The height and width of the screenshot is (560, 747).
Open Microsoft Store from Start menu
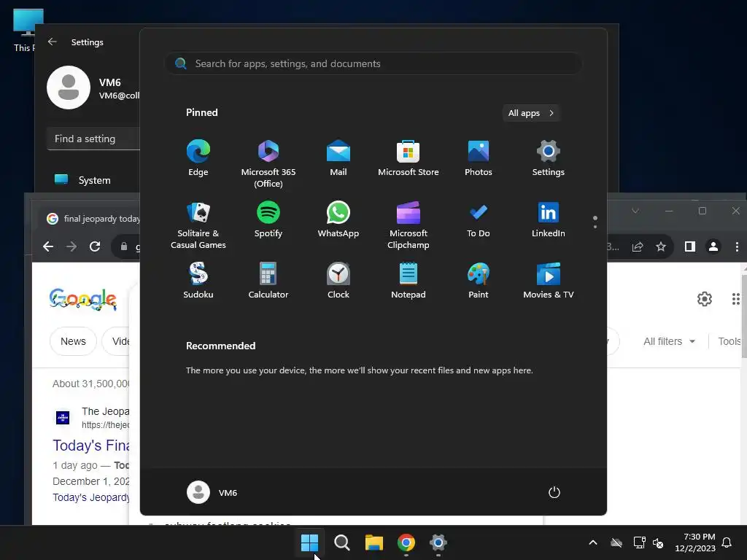pyautogui.click(x=409, y=158)
